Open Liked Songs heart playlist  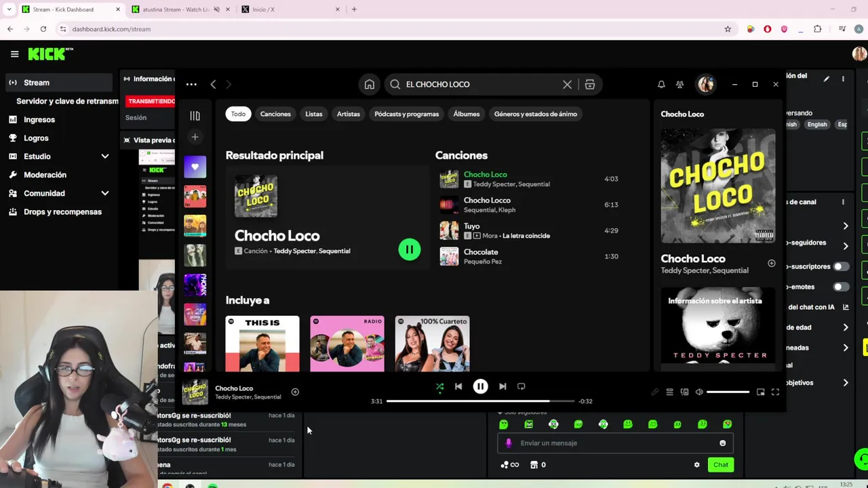(195, 167)
